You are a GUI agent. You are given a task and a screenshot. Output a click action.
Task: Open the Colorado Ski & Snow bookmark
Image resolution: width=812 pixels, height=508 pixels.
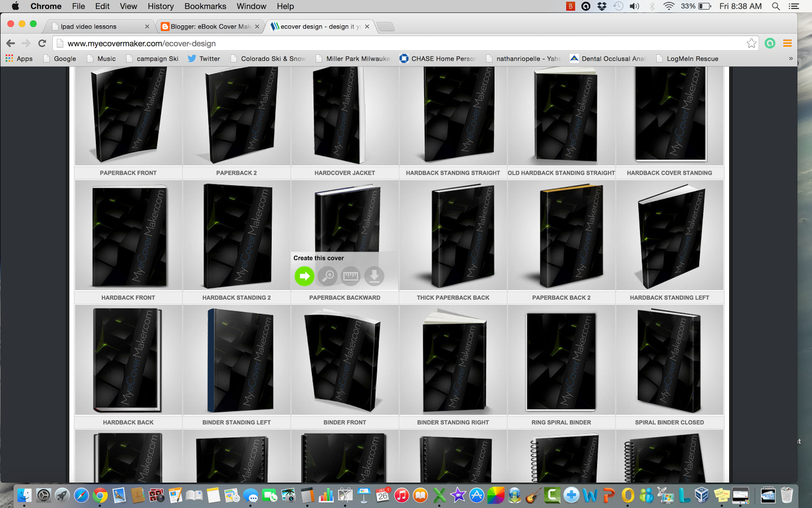click(268, 58)
